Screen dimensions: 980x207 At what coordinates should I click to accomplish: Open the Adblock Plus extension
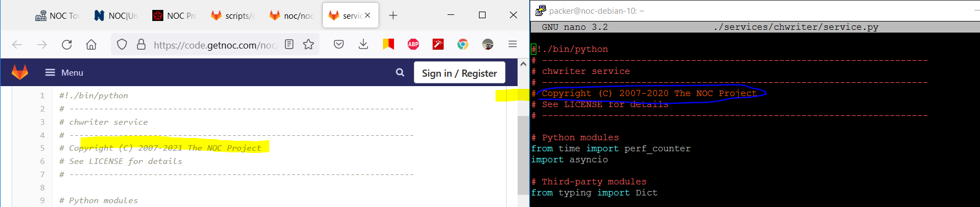click(413, 44)
